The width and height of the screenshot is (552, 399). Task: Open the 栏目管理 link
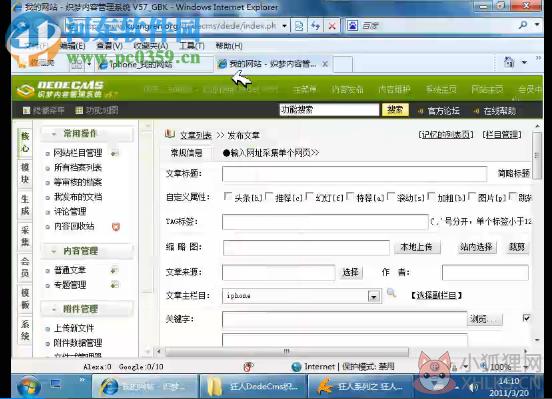pos(502,134)
